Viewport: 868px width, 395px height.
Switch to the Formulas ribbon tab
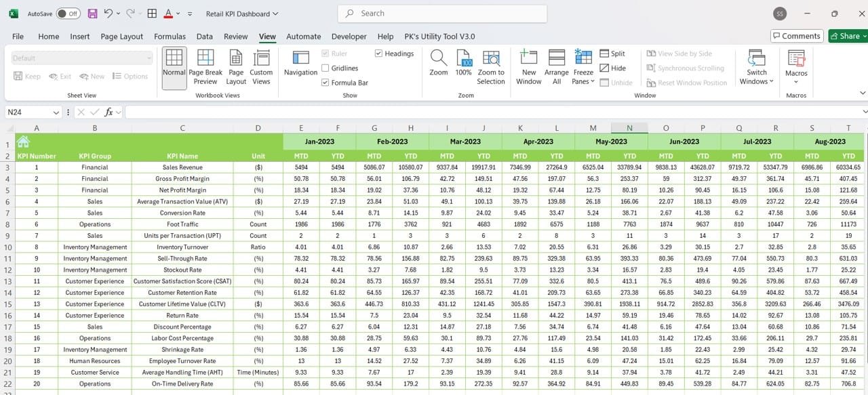click(170, 37)
